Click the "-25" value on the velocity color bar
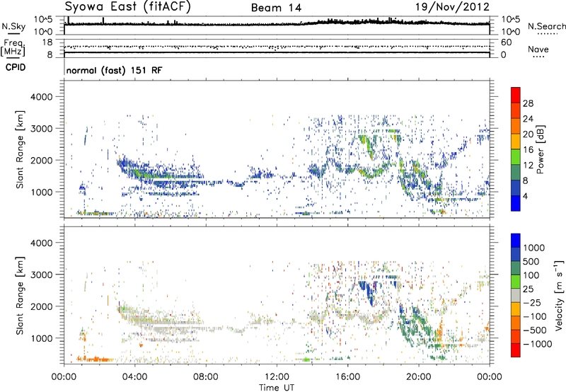This screenshot has width=566, height=392. [x=533, y=302]
